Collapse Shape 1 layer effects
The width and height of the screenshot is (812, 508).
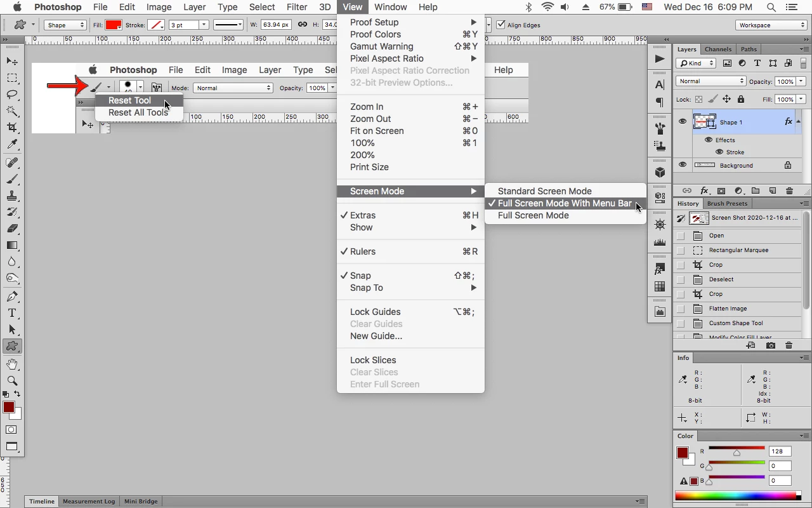tap(799, 121)
